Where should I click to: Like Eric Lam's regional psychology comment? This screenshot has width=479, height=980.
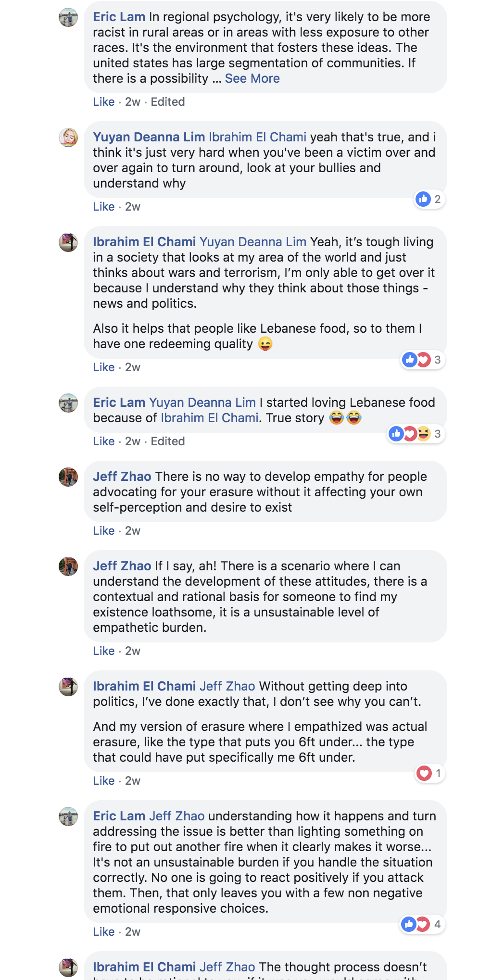[x=104, y=102]
